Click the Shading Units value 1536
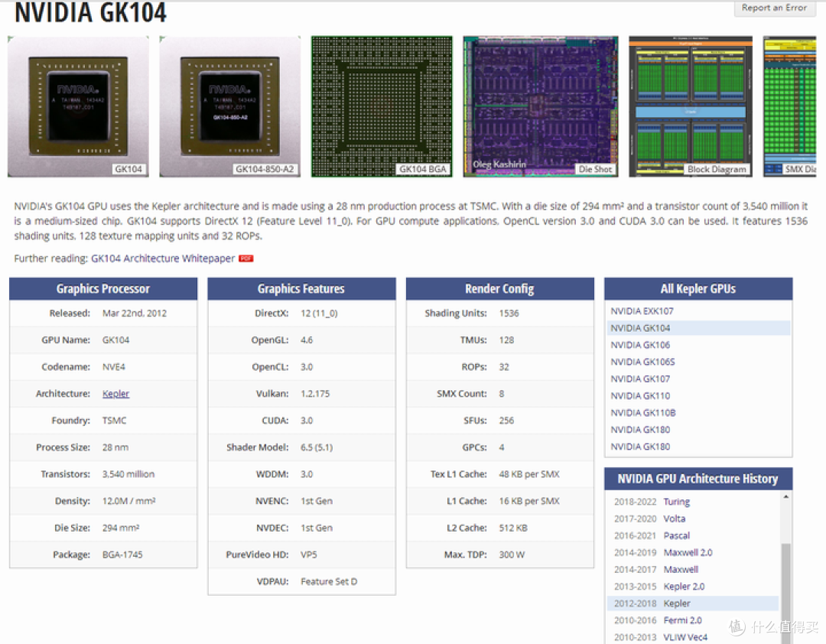The height and width of the screenshot is (644, 826). [x=509, y=313]
